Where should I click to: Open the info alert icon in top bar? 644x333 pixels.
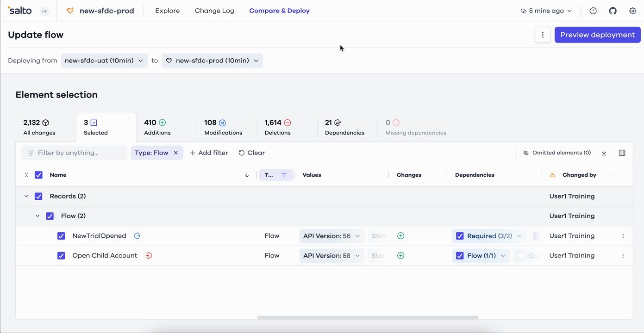pyautogui.click(x=593, y=11)
